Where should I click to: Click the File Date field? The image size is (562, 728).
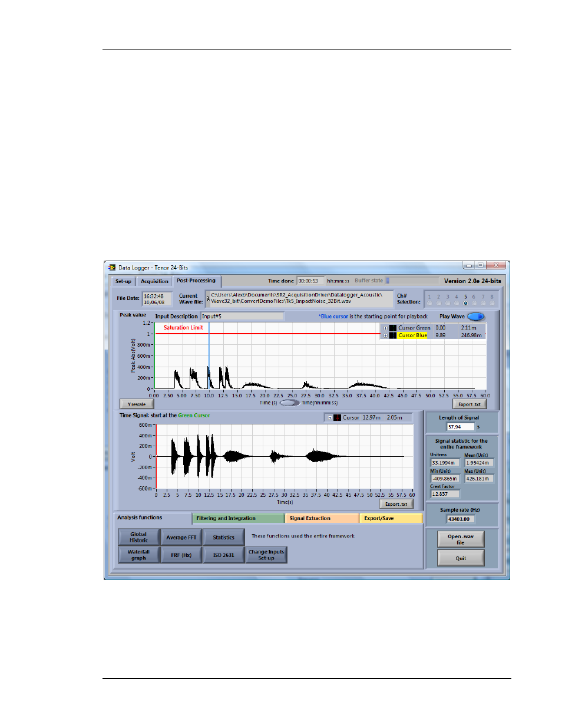pyautogui.click(x=157, y=299)
